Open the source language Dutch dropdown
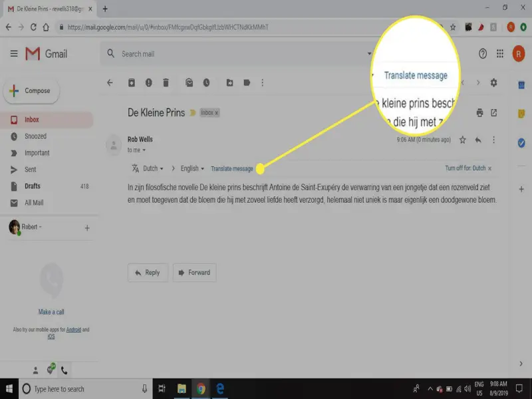Viewport: 532px width, 399px height. point(153,168)
